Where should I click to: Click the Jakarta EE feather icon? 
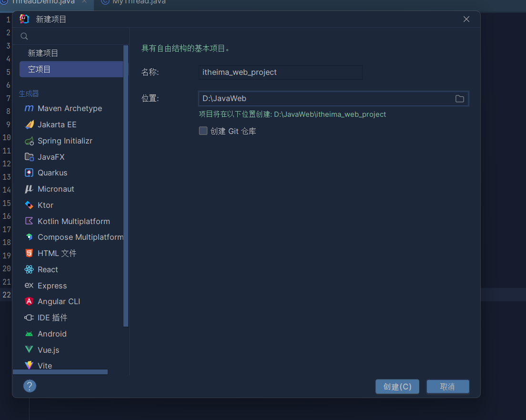[x=29, y=124]
